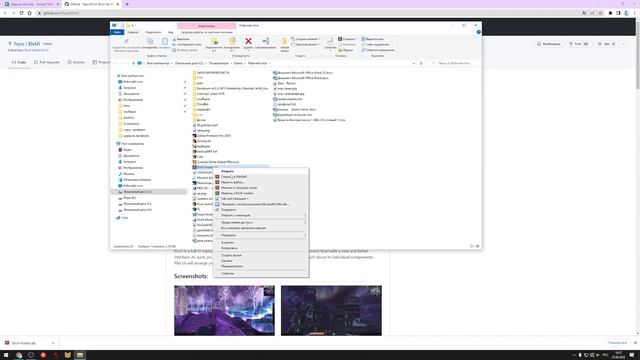
Task: Choose 'Удалить' in the context menu
Action: click(261, 260)
